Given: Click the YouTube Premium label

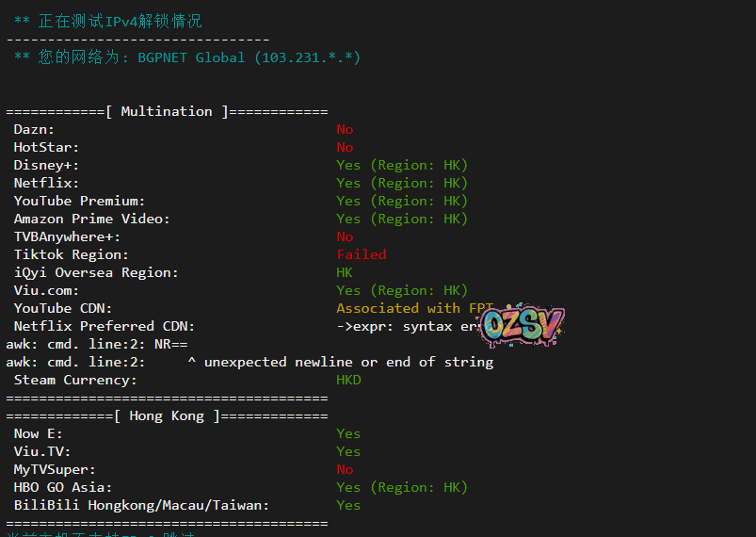Looking at the screenshot, I should point(79,201).
